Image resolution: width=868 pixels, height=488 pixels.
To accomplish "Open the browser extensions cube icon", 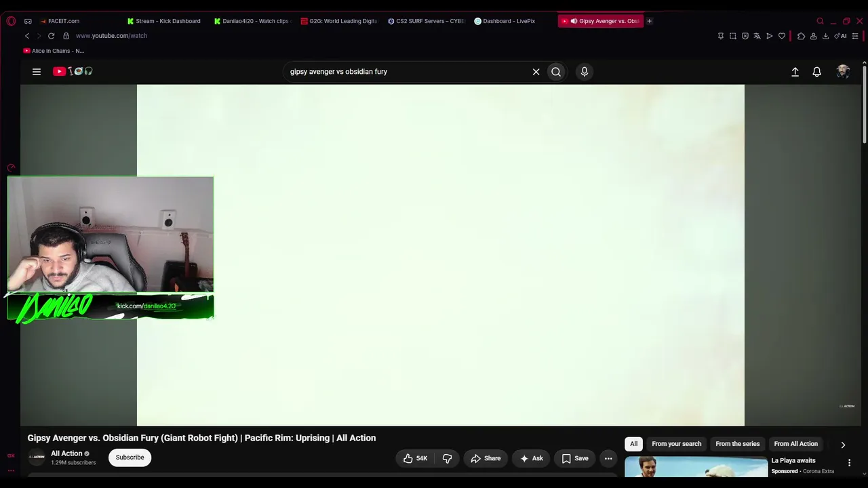I will pyautogui.click(x=801, y=36).
